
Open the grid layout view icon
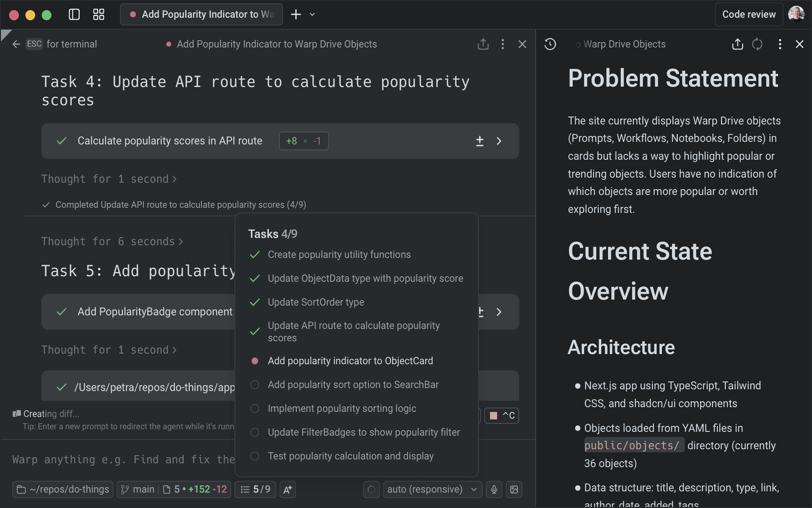point(98,14)
